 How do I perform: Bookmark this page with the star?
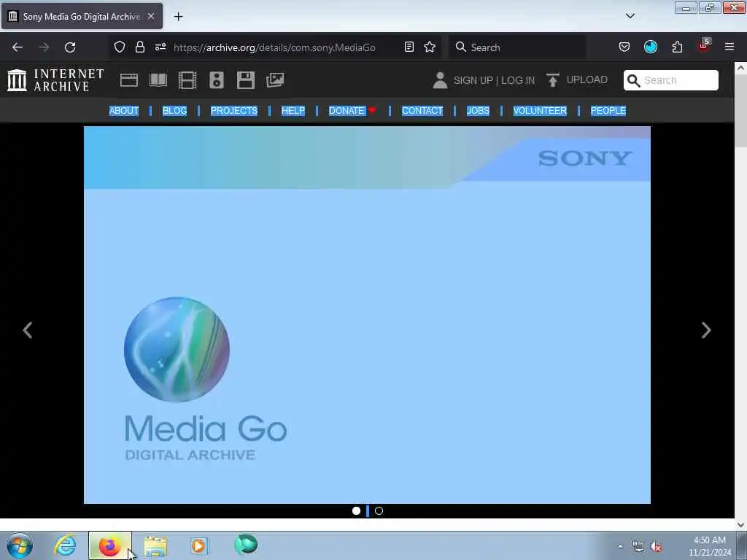click(430, 47)
